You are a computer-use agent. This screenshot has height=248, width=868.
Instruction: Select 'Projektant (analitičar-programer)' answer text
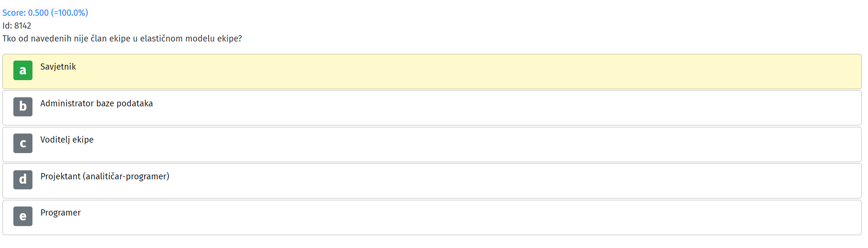(105, 176)
